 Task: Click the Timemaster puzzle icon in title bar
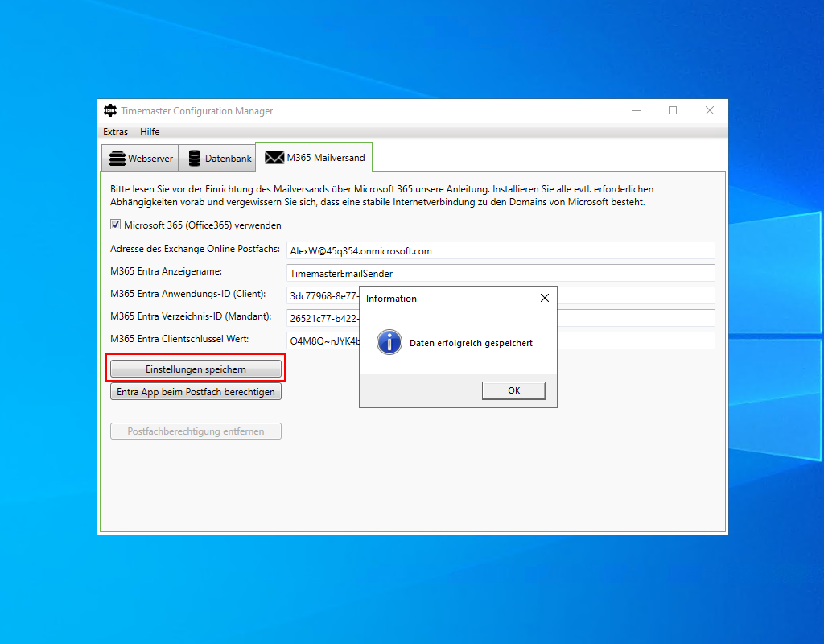click(110, 111)
